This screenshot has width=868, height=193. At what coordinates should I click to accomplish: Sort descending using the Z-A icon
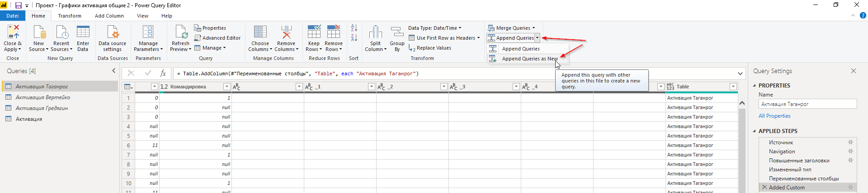(354, 37)
